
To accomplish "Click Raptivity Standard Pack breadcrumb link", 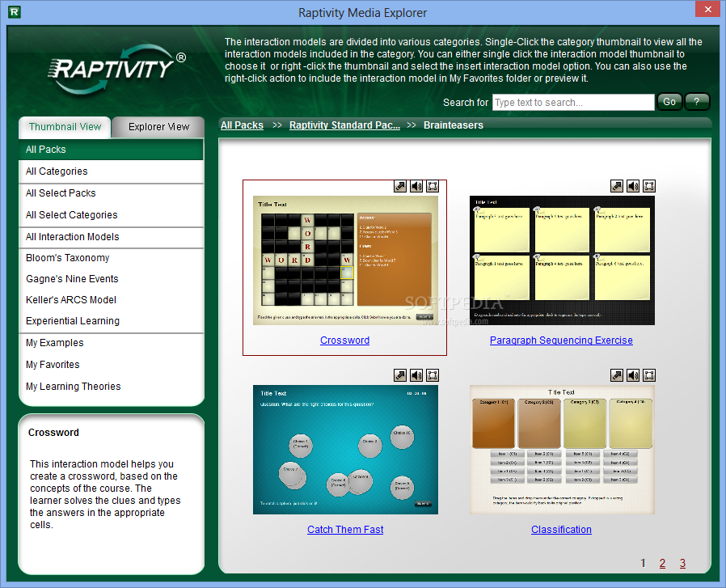I will point(344,125).
